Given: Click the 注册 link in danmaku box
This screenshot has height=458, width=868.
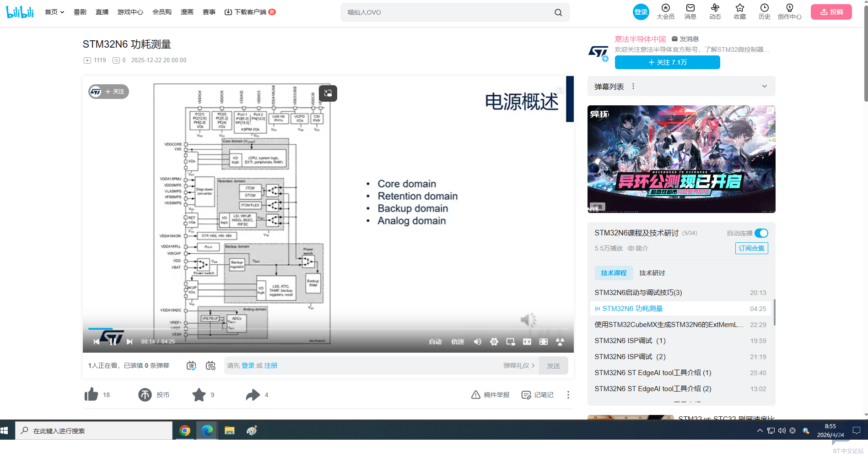Looking at the screenshot, I should (x=271, y=365).
